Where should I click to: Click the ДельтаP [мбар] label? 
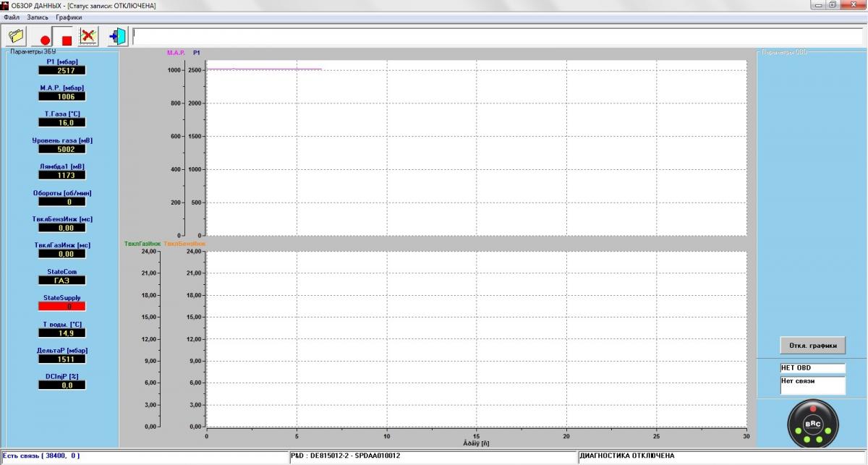61,350
